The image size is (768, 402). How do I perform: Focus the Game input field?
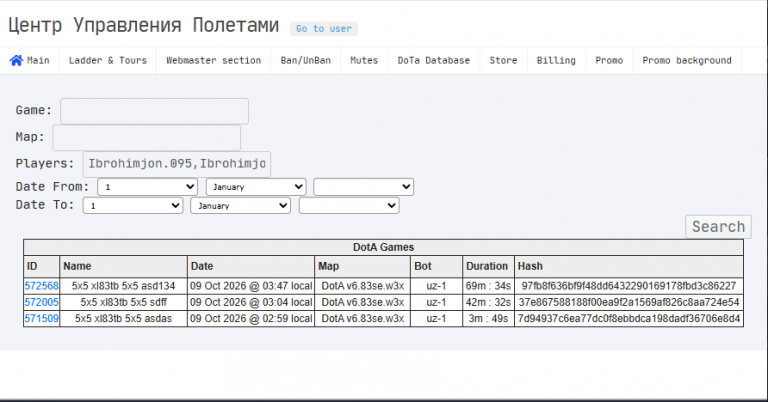[154, 111]
